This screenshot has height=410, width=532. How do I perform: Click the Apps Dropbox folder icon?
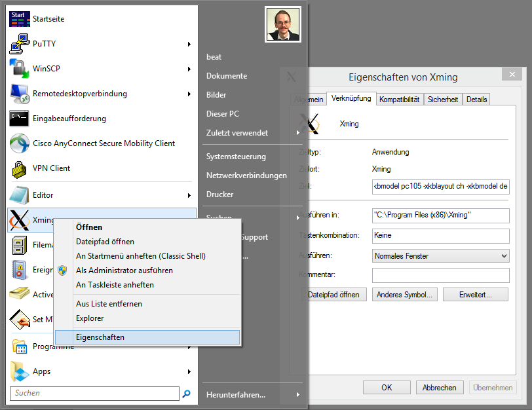click(x=20, y=371)
